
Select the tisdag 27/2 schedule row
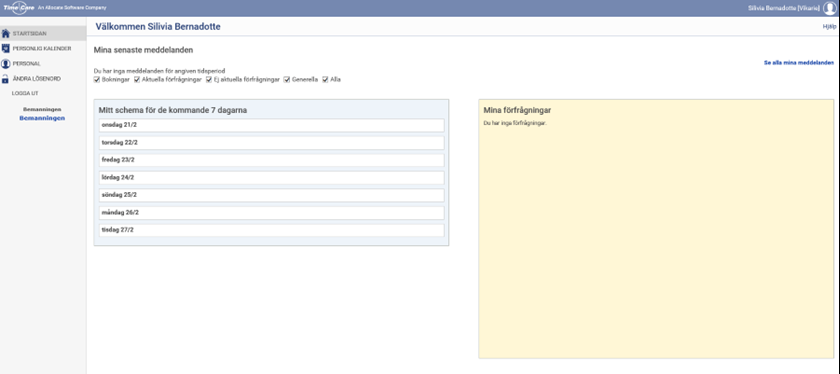(x=272, y=230)
